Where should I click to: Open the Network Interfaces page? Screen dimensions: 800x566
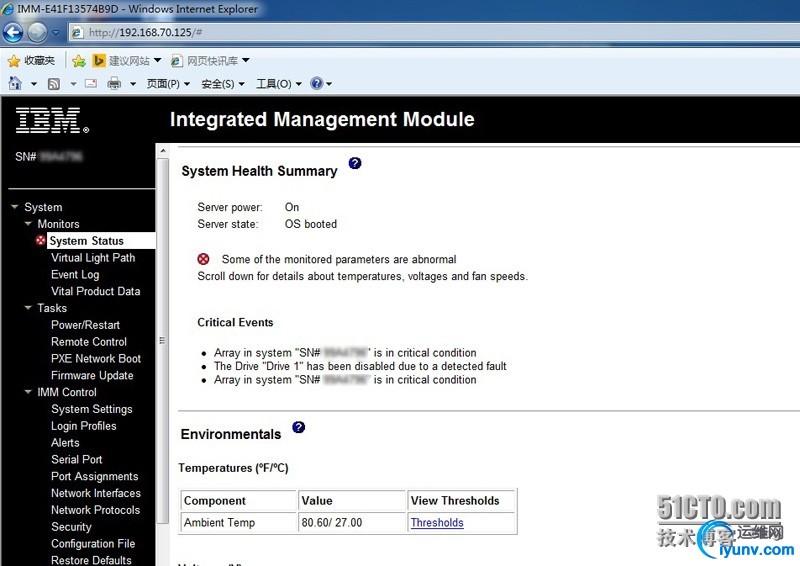point(96,494)
